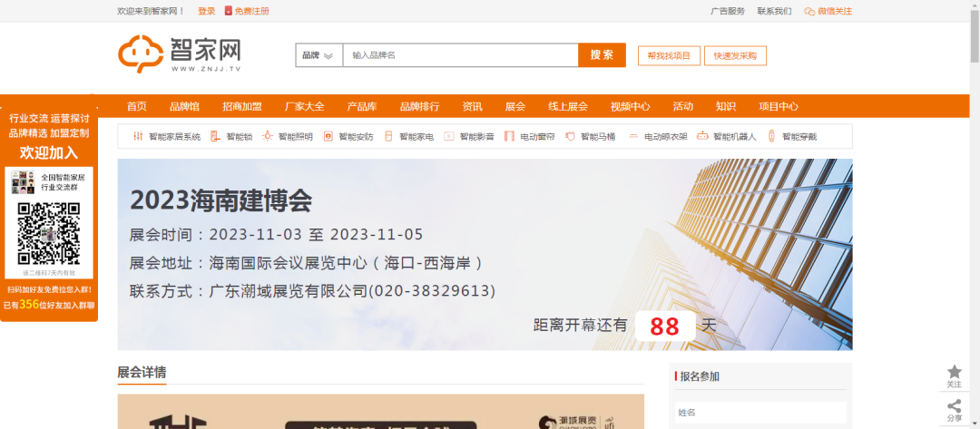Click the 智家网 cloud logo

click(180, 54)
